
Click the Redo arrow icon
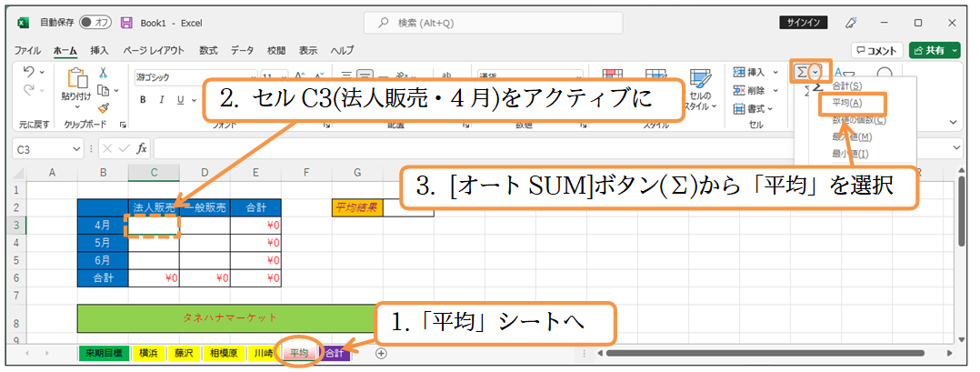(x=29, y=91)
